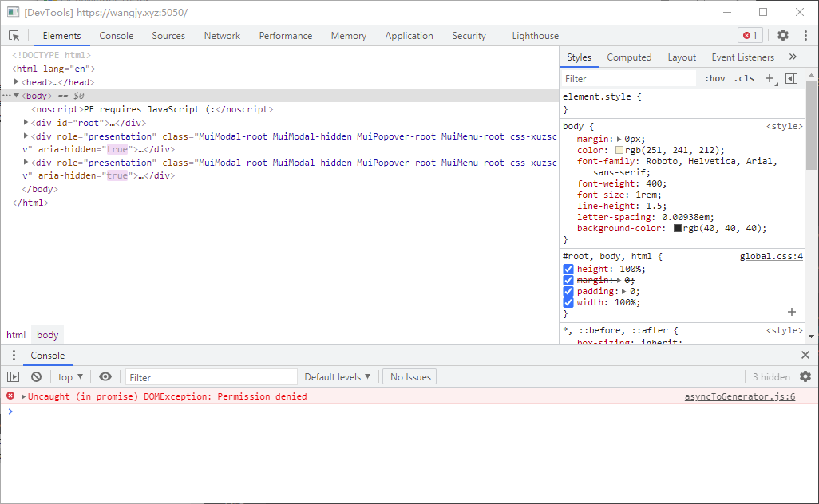Viewport: 819px width, 504px height.
Task: Expand the margin shorthand in body rule
Action: click(619, 140)
